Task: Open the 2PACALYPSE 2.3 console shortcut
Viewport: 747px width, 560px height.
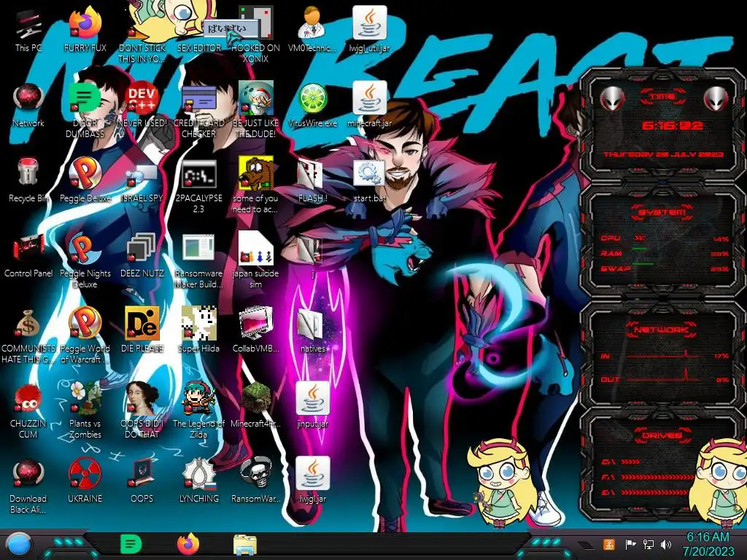Action: (x=198, y=184)
